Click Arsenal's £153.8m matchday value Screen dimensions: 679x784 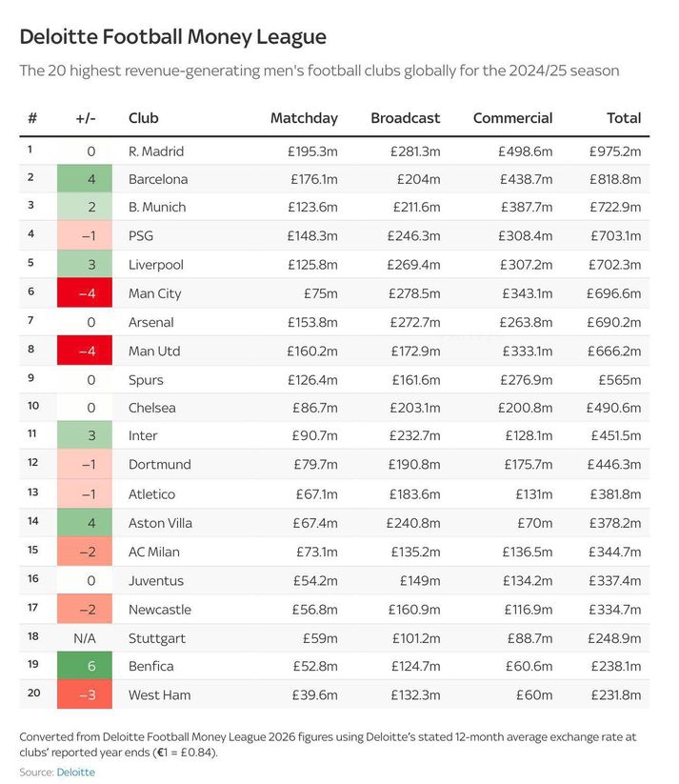(312, 322)
